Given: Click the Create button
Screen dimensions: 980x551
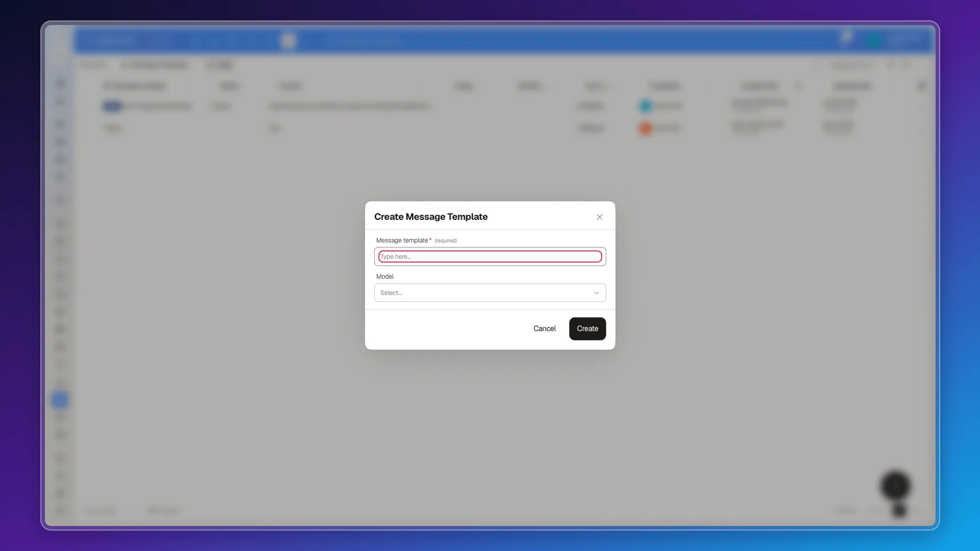Looking at the screenshot, I should tap(587, 329).
